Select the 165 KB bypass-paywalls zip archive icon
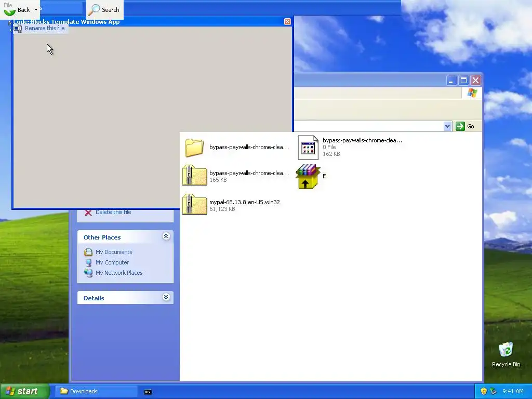 click(194, 175)
